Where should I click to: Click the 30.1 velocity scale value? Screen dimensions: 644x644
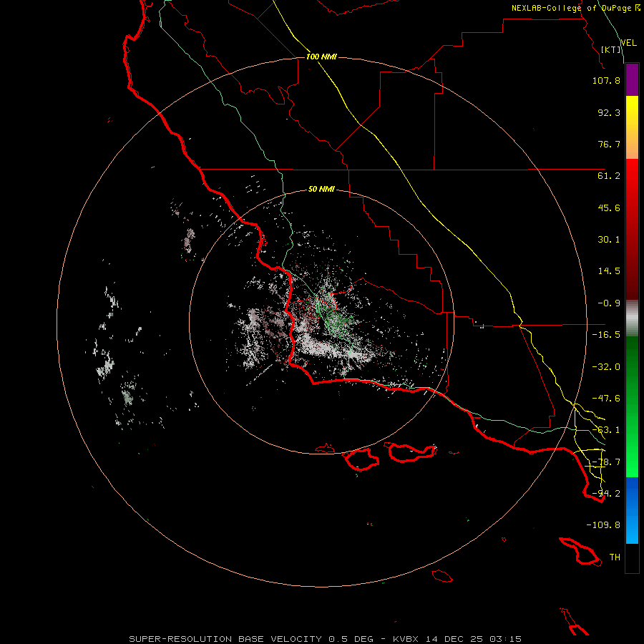pos(609,240)
